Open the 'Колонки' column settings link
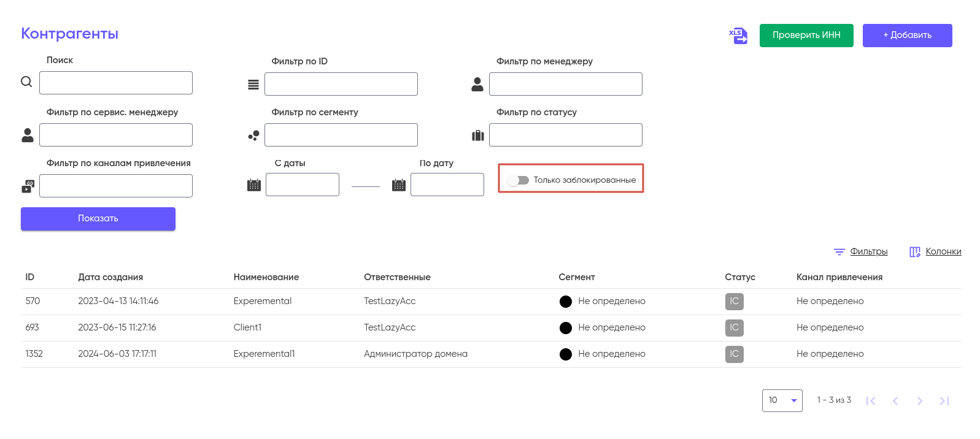Screen dimensions: 980x439 [x=943, y=251]
